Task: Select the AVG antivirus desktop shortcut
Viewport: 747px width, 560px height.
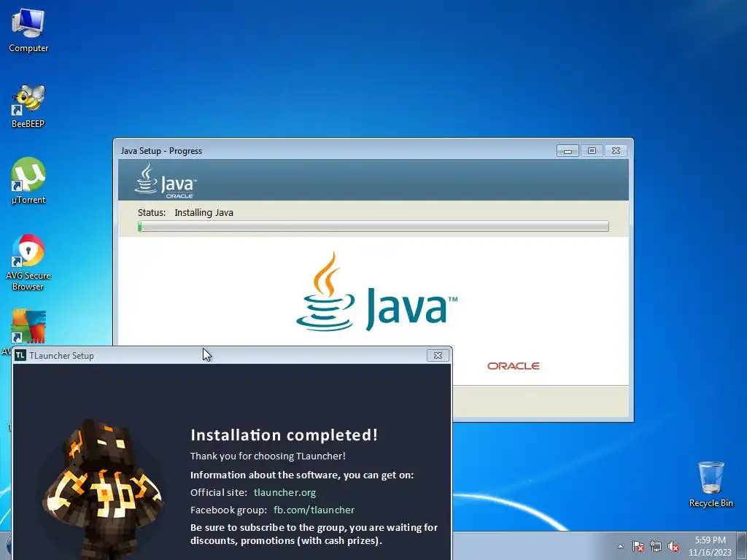Action: pyautogui.click(x=28, y=327)
